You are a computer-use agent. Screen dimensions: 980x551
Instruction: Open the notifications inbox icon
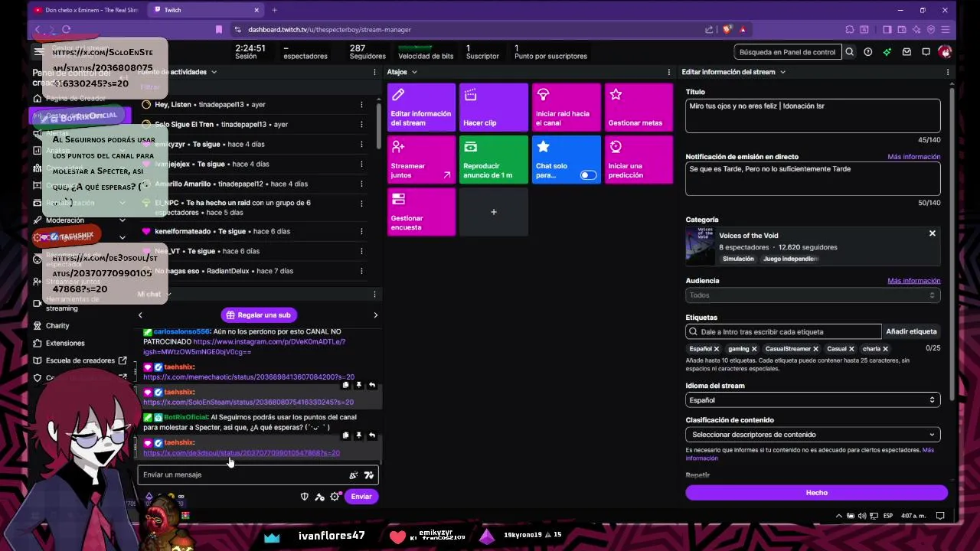coord(906,52)
